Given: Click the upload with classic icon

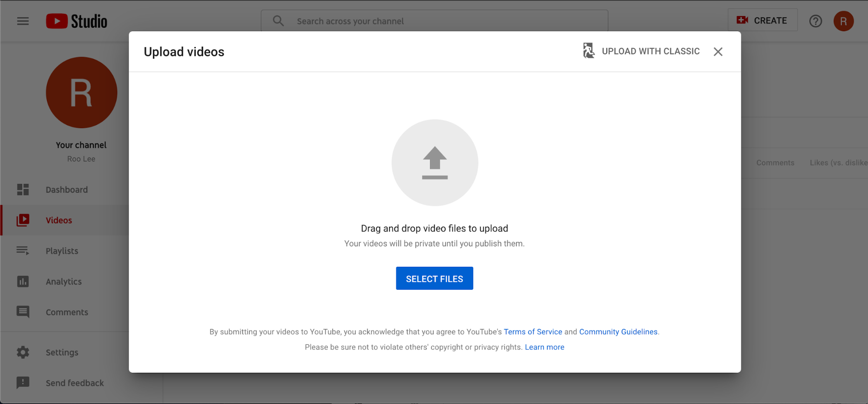Looking at the screenshot, I should coord(589,51).
